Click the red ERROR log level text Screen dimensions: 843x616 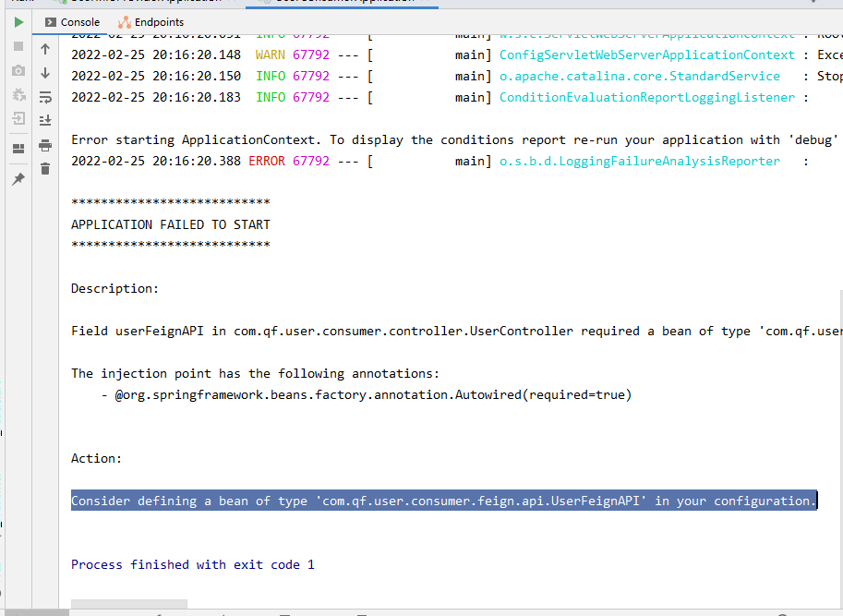tap(267, 162)
